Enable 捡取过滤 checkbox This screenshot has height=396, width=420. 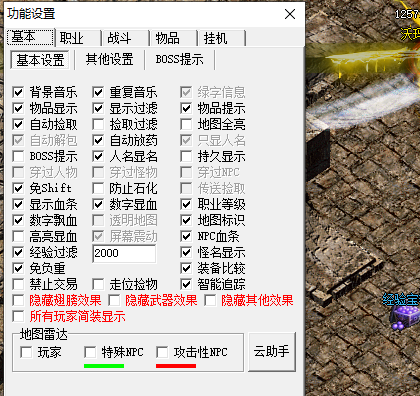98,124
